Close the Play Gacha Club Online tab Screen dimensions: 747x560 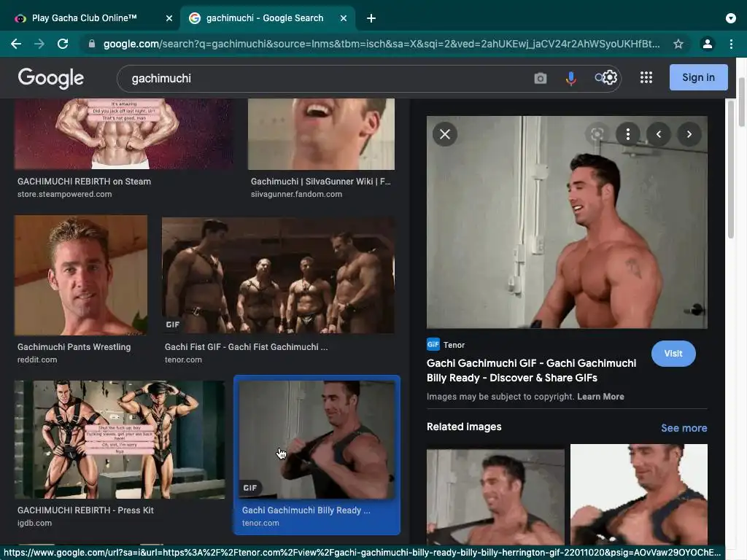[x=169, y=18]
